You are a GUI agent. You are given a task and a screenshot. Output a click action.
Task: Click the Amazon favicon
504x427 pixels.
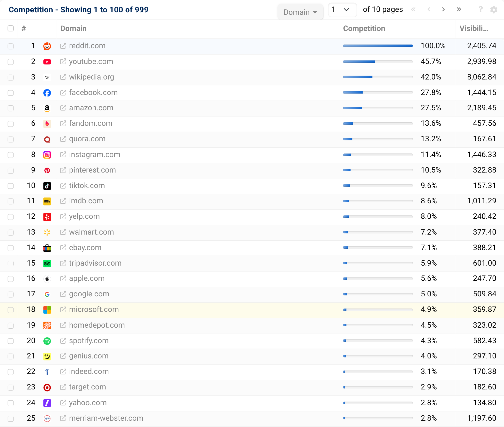click(47, 108)
